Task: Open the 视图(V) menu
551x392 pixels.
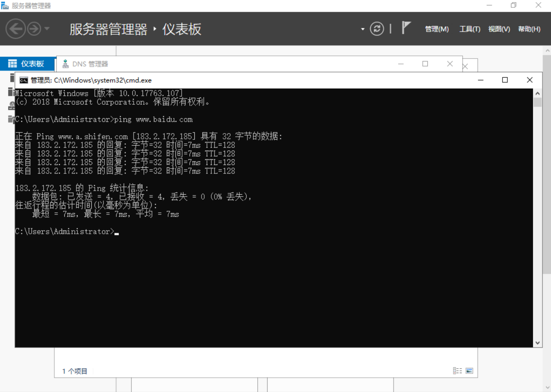Action: pyautogui.click(x=498, y=28)
